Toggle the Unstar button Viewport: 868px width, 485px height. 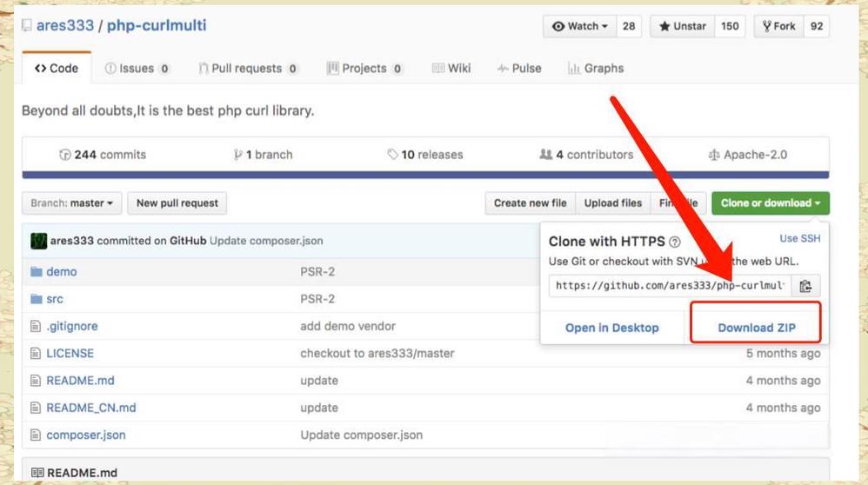point(683,26)
